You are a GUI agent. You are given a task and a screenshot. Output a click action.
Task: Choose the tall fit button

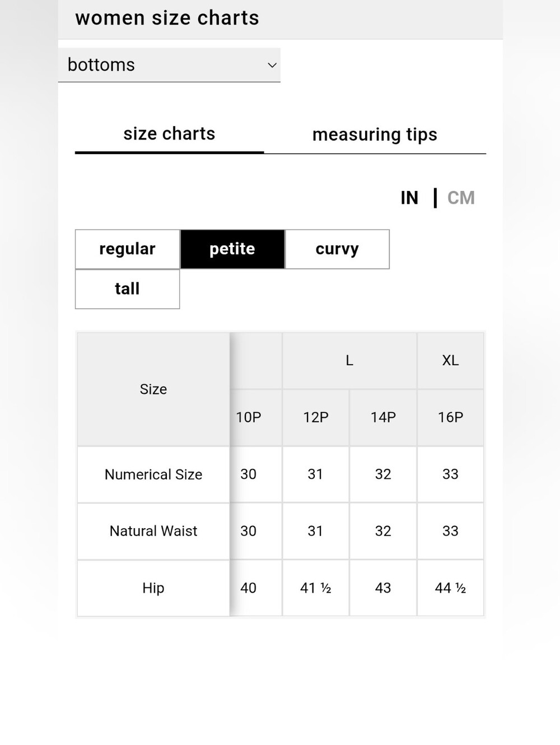(127, 289)
